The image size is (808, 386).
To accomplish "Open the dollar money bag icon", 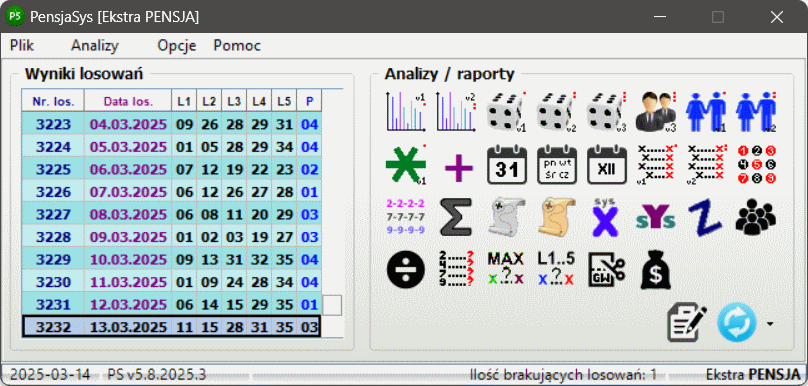I will (655, 270).
